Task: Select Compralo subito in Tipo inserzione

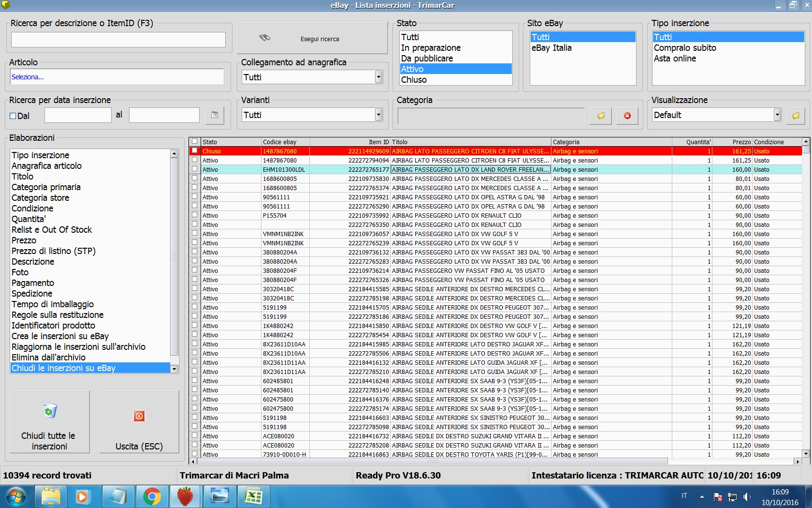Action: click(728, 48)
